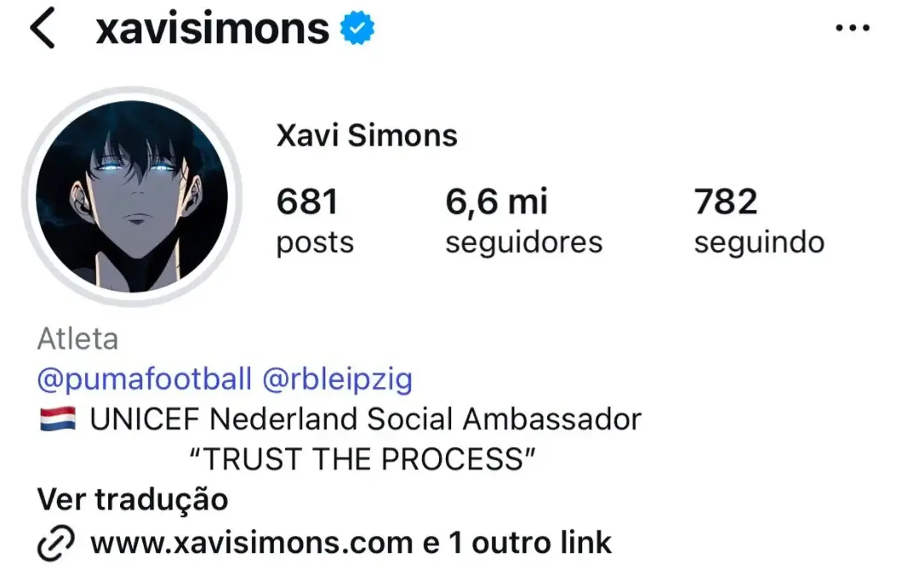Open the @pumafootball mention
Viewport: 924px width, 570px height.
[x=144, y=379]
